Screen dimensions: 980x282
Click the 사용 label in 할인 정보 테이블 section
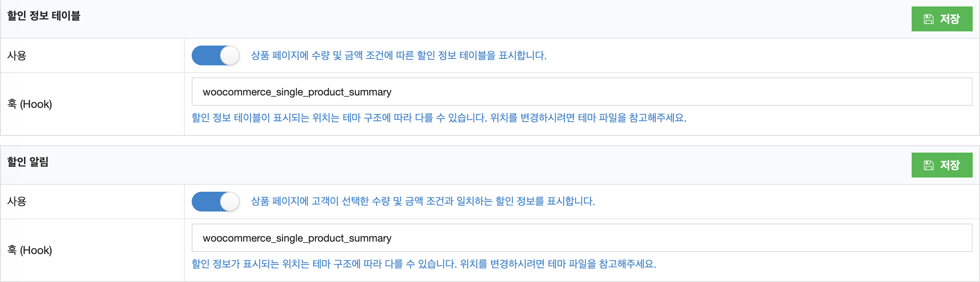coord(17,55)
